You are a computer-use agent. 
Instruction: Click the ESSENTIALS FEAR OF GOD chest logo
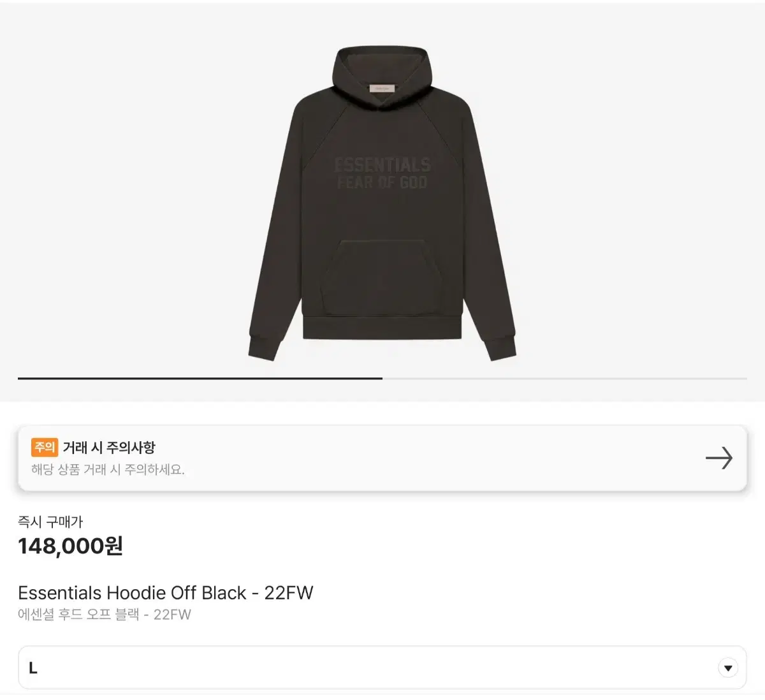point(382,173)
